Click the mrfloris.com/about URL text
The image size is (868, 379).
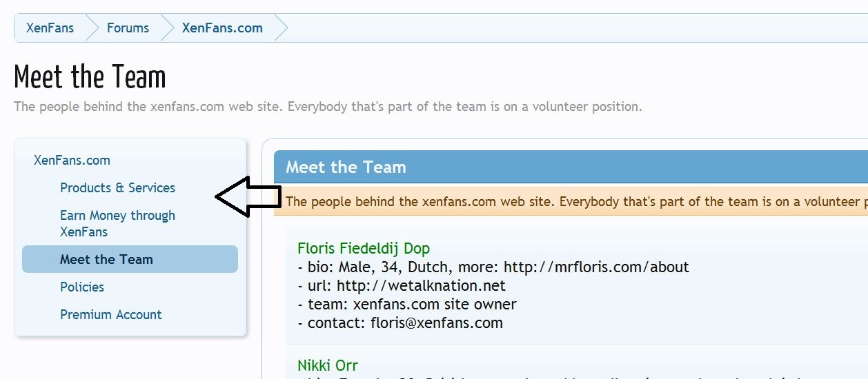click(x=596, y=267)
